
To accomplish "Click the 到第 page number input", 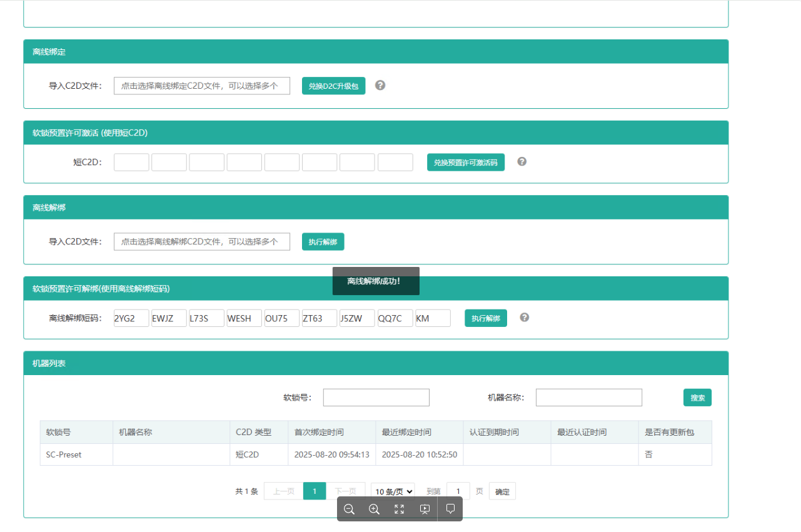I will pyautogui.click(x=458, y=491).
